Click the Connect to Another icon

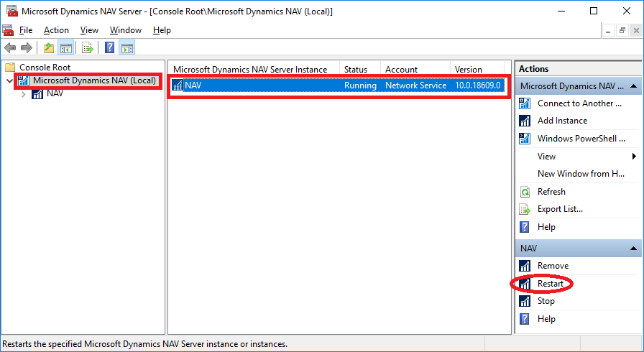525,103
